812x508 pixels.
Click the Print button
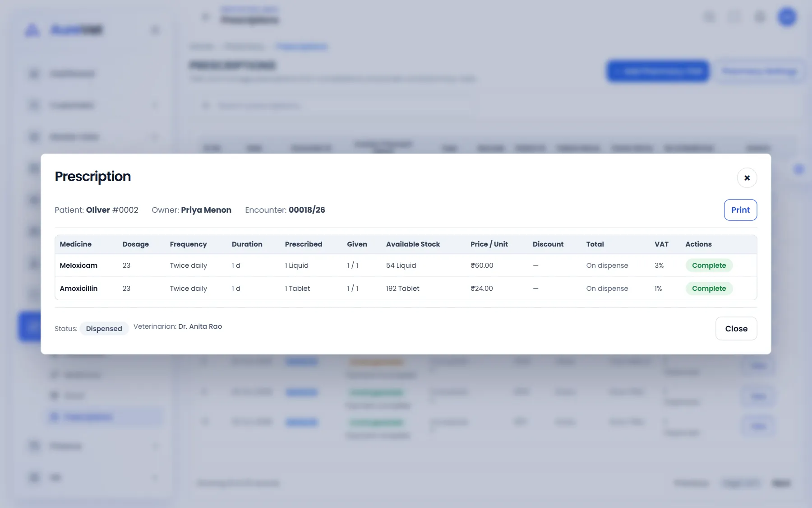[x=740, y=210]
